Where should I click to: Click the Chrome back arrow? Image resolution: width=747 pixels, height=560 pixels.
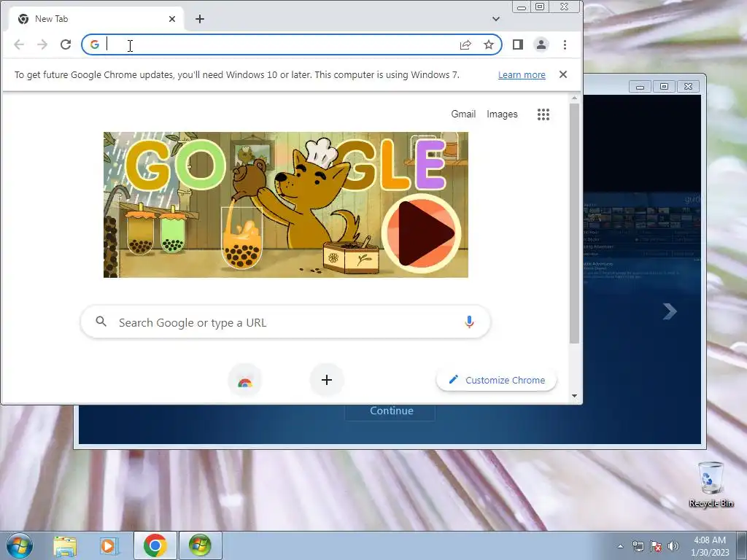(19, 44)
